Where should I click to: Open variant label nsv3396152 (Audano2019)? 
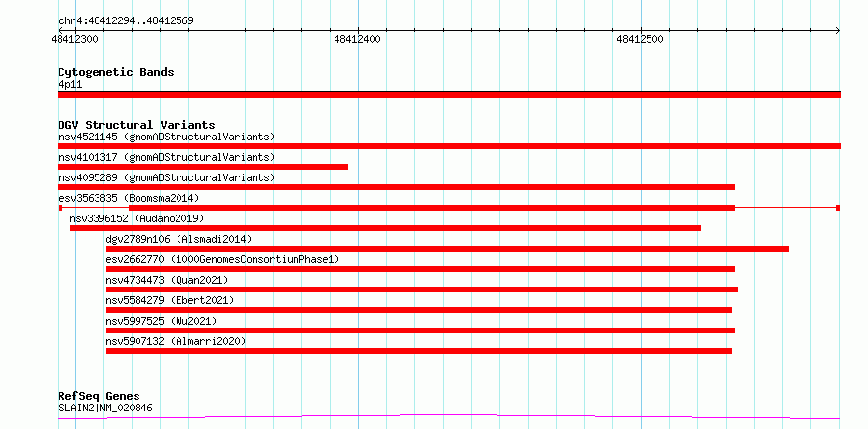(137, 218)
